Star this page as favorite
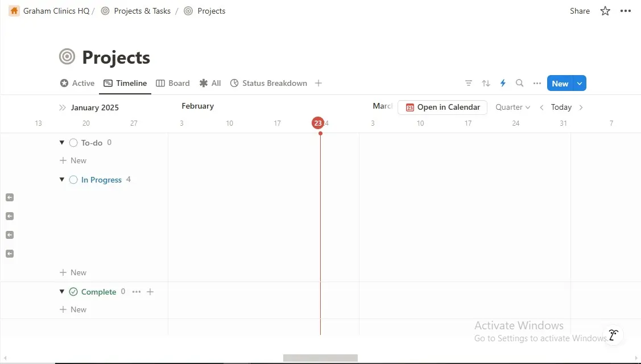641x364 pixels. [605, 11]
